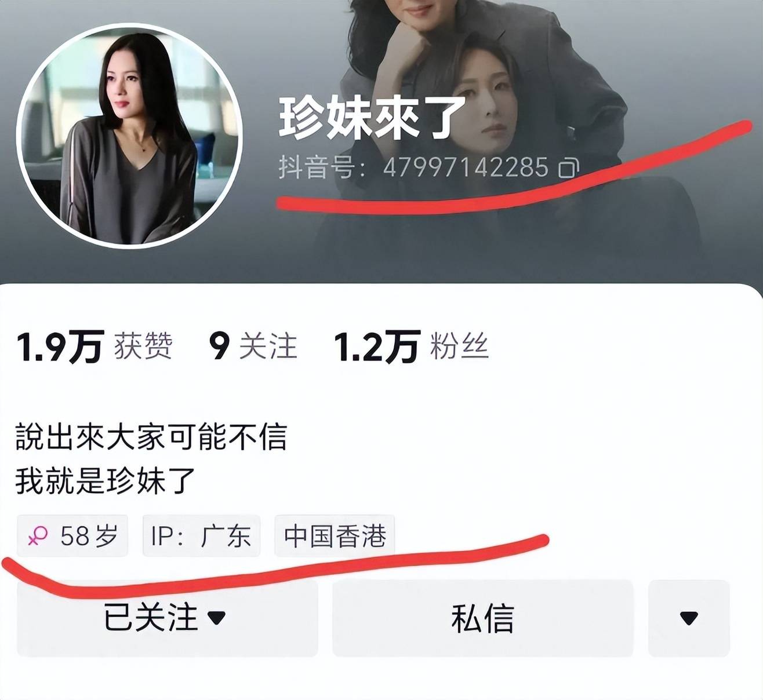The height and width of the screenshot is (700, 763).
Task: Click the 已关注 following button
Action: click(168, 618)
